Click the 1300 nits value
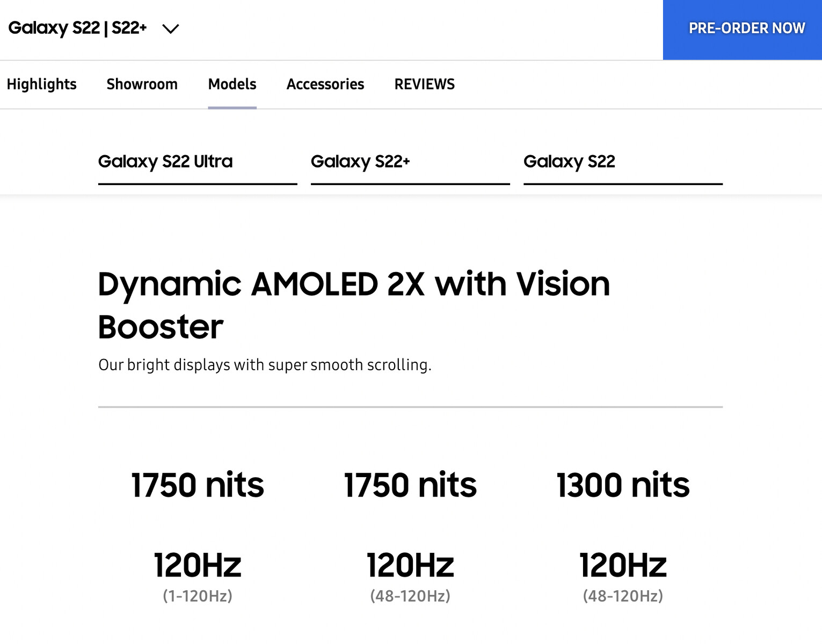 pyautogui.click(x=623, y=485)
